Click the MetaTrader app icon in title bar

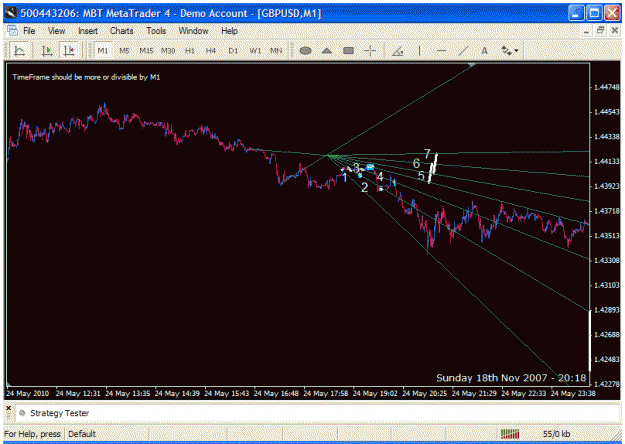point(11,13)
